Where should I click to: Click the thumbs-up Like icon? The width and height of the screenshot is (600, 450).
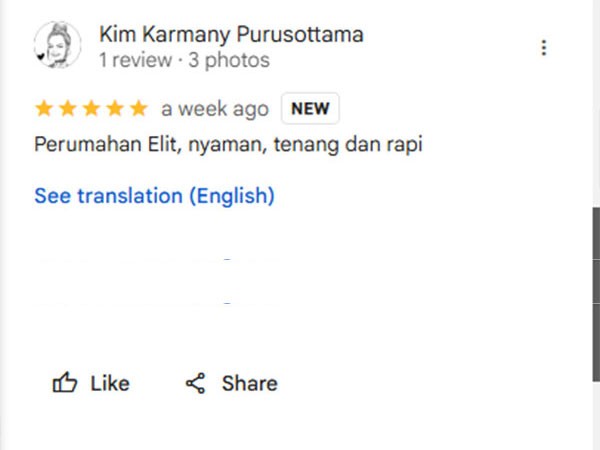click(x=65, y=383)
